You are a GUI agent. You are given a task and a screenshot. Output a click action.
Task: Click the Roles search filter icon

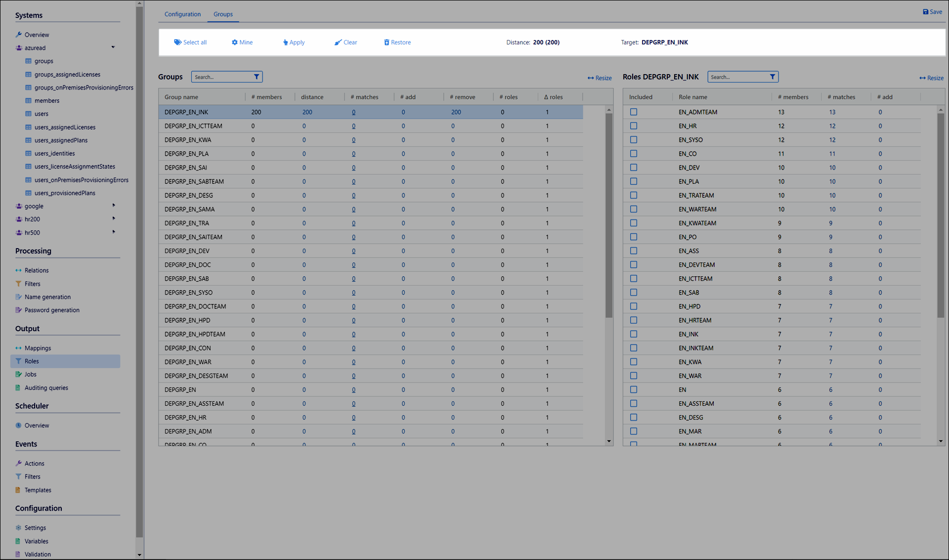772,77
